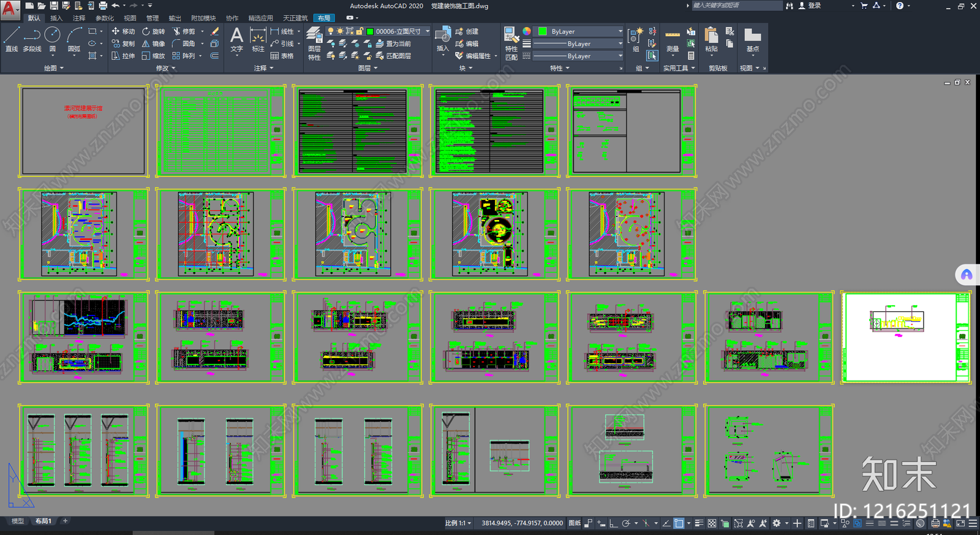The width and height of the screenshot is (980, 535).
Task: Open the 默认 (Home) ribbon tab
Action: click(x=34, y=18)
